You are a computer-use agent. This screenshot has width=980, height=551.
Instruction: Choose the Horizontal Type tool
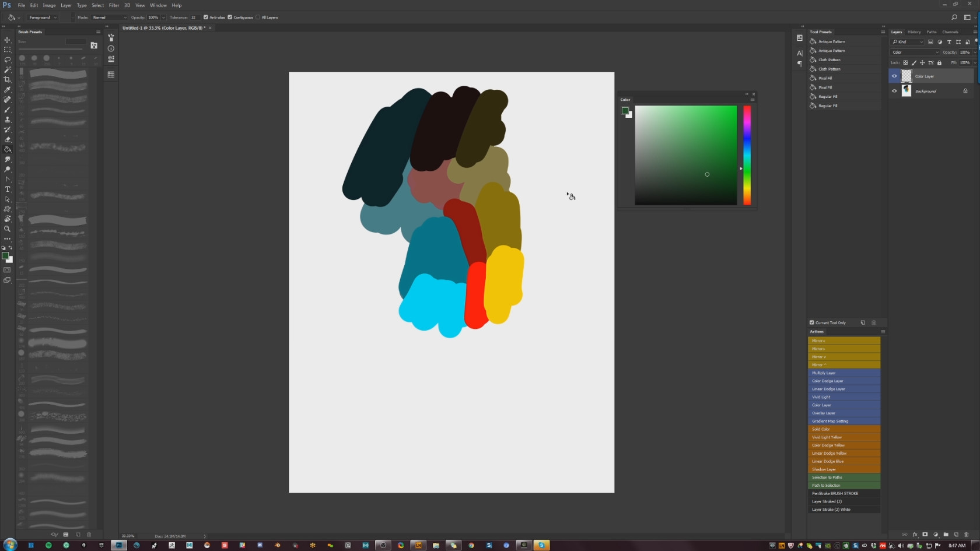[x=8, y=189]
